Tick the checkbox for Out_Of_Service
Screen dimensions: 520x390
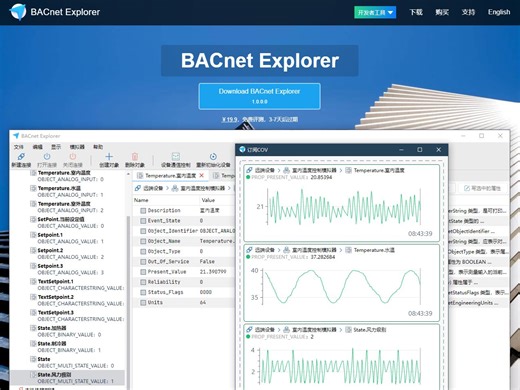click(x=143, y=262)
